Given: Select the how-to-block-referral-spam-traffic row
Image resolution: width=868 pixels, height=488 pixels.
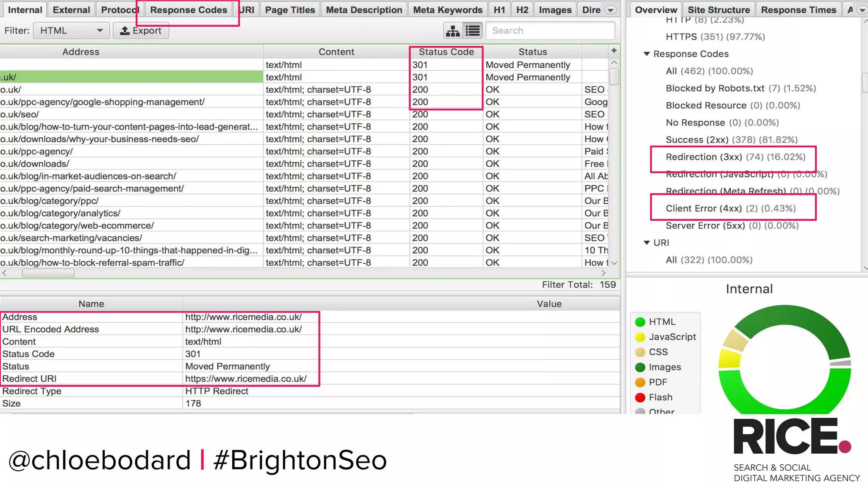Looking at the screenshot, I should tap(131, 263).
